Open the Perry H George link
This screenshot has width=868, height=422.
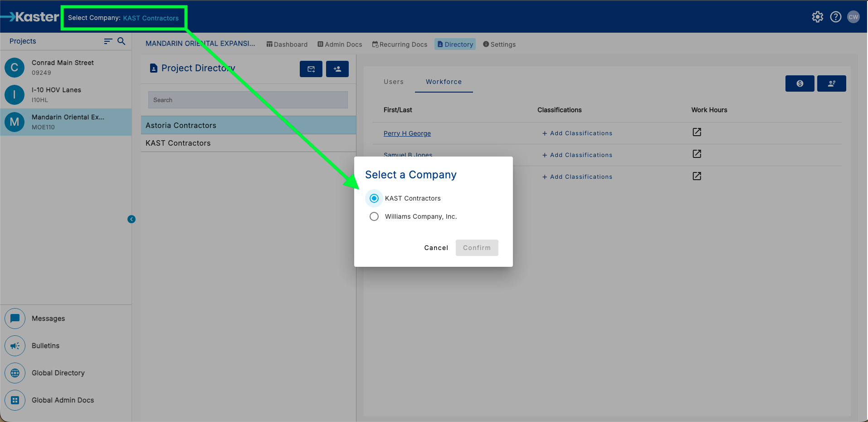(x=407, y=133)
